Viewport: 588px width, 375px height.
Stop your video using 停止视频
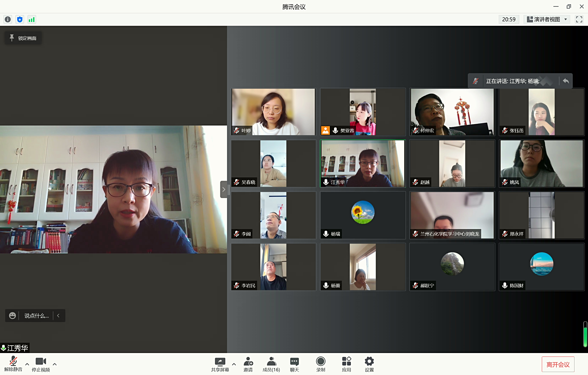click(41, 364)
